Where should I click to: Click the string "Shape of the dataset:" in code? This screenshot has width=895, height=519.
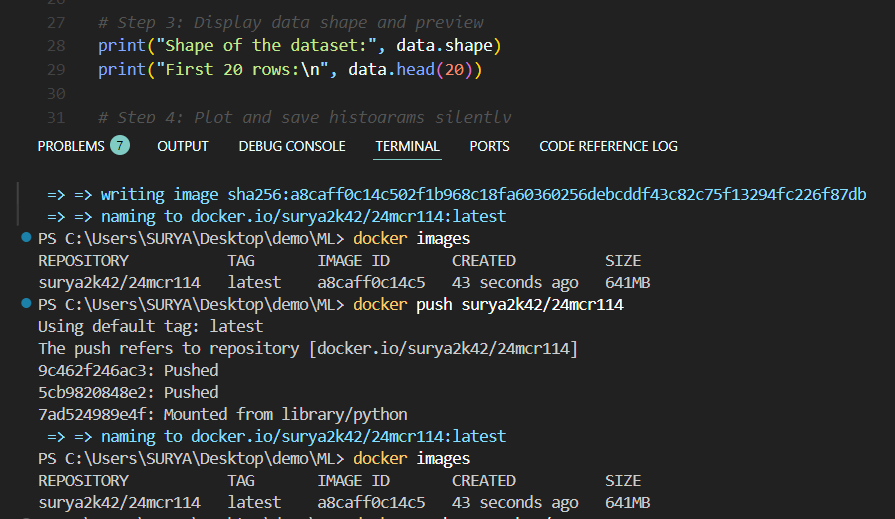point(267,46)
